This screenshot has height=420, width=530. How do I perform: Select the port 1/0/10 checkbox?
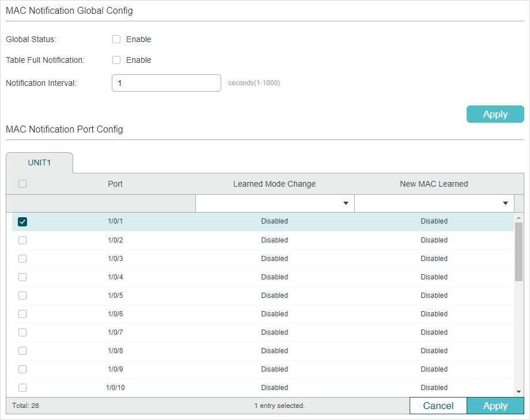22,388
